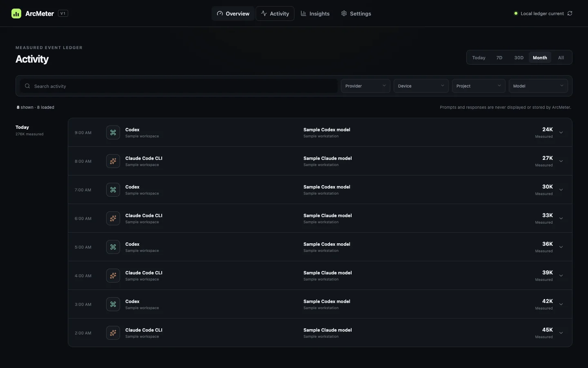Click the 9:00 AM timestamp
Viewport: 588px width, 368px height.
point(83,132)
